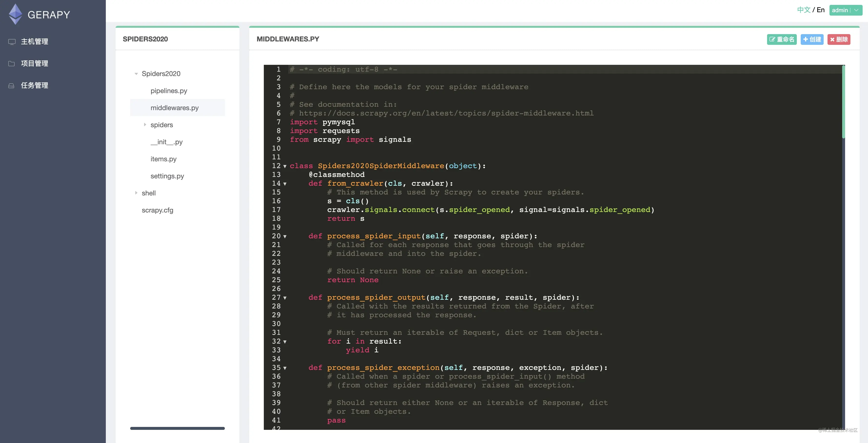Screen dimensions: 868x443
Task: Switch language to En
Action: 820,10
